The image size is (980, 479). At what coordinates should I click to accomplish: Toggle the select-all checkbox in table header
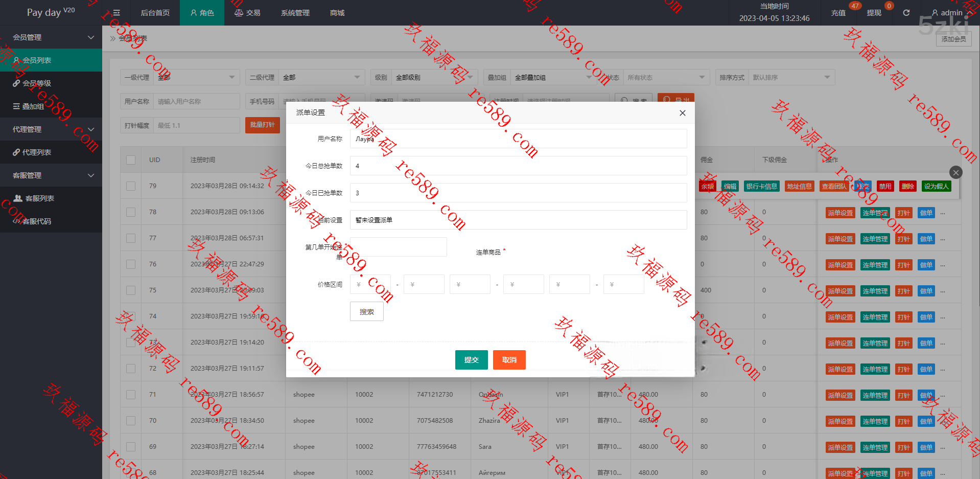131,160
